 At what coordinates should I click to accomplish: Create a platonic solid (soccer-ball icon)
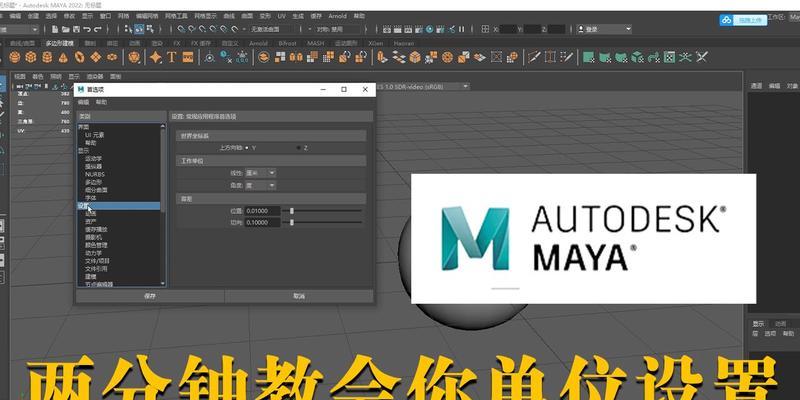pos(134,57)
